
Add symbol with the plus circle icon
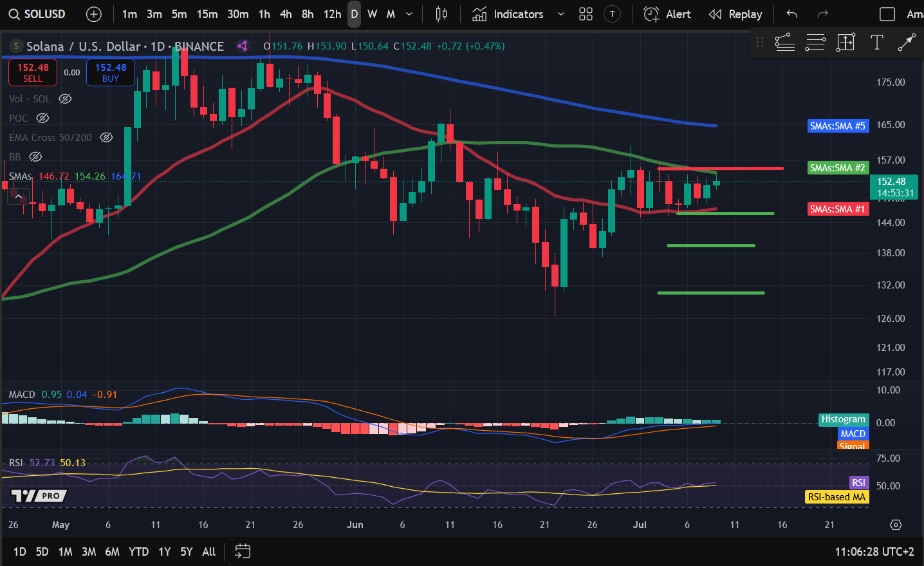94,14
